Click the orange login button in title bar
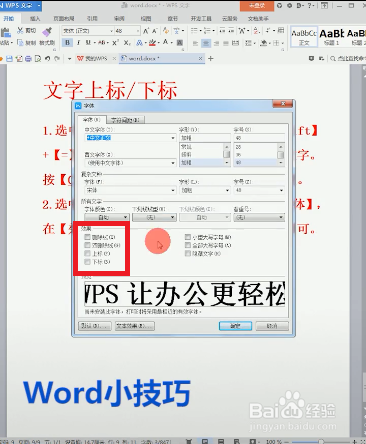 (257, 6)
